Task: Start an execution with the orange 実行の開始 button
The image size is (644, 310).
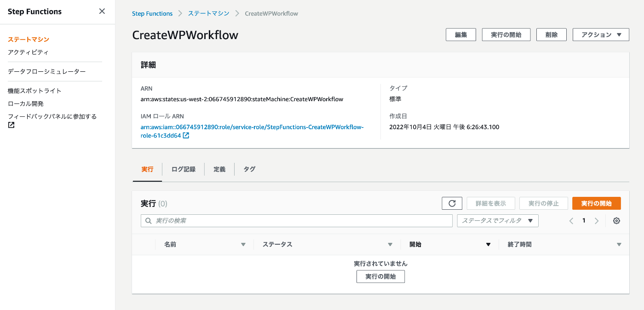Action: point(596,203)
